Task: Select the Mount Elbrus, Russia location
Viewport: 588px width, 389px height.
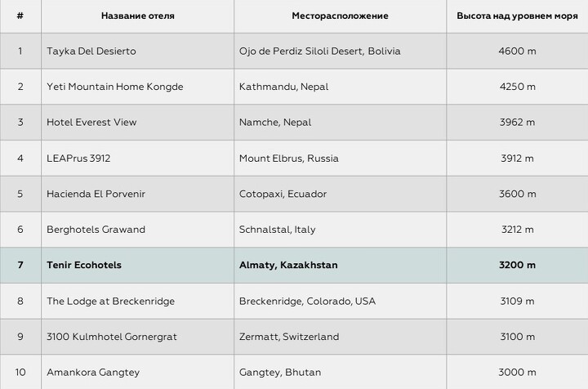Action: (289, 158)
